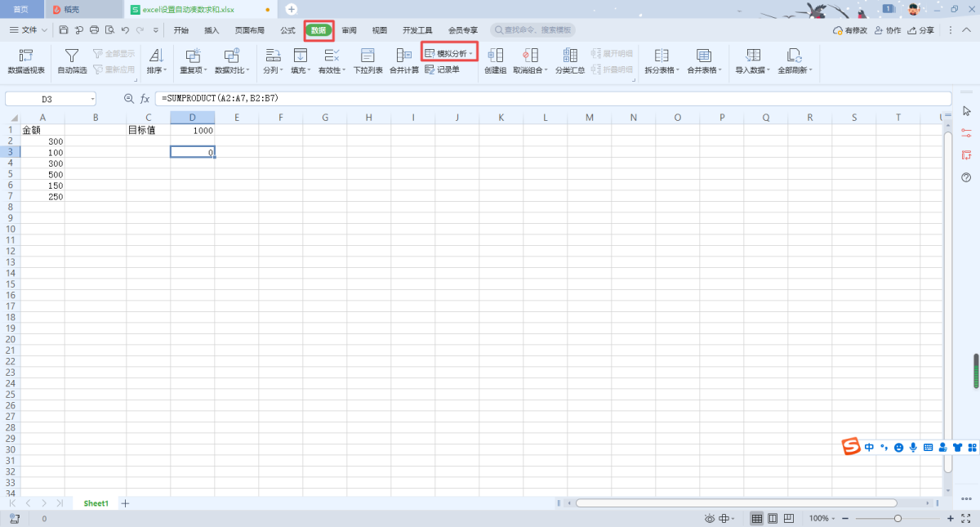Switch to page layout view in status bar

pyautogui.click(x=773, y=519)
